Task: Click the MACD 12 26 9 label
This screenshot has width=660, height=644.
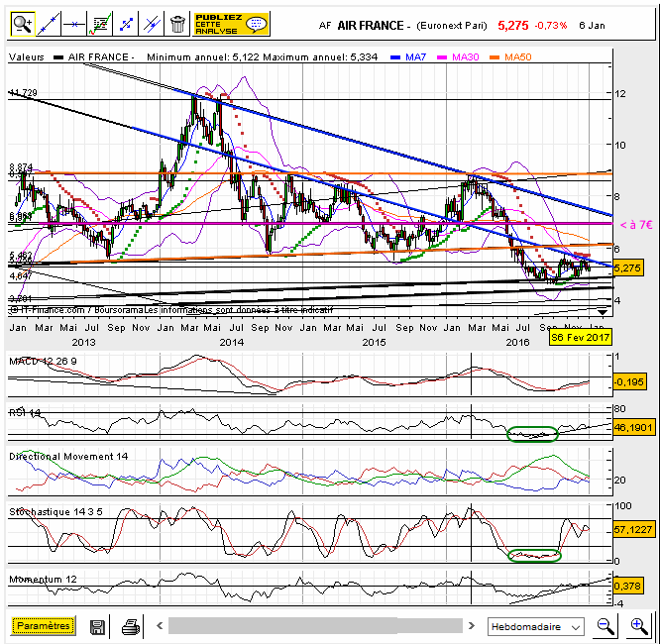Action: click(x=43, y=362)
